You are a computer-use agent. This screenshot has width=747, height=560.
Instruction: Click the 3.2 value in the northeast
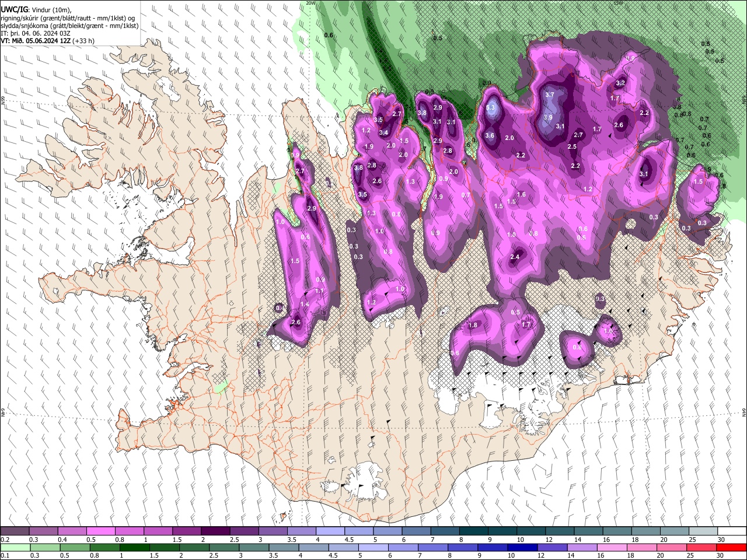click(621, 83)
